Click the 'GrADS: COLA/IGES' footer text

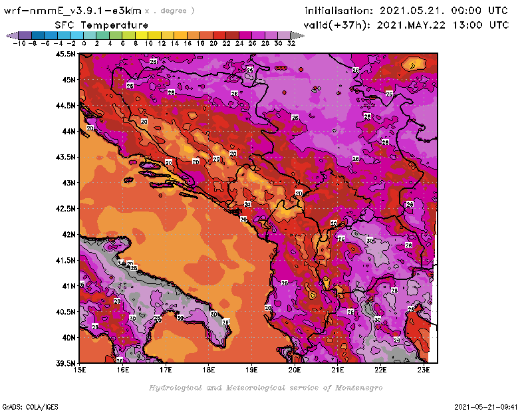tap(30, 407)
